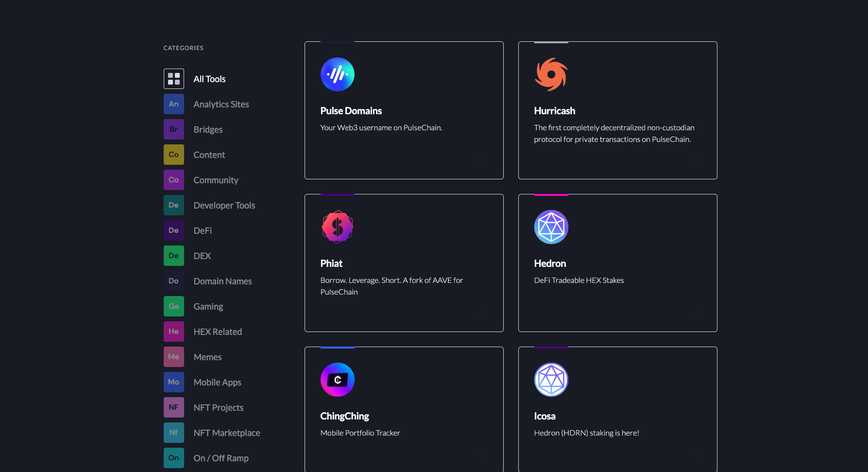The height and width of the screenshot is (472, 868).
Task: Click the Phiat dollar-sign logo
Action: click(337, 227)
